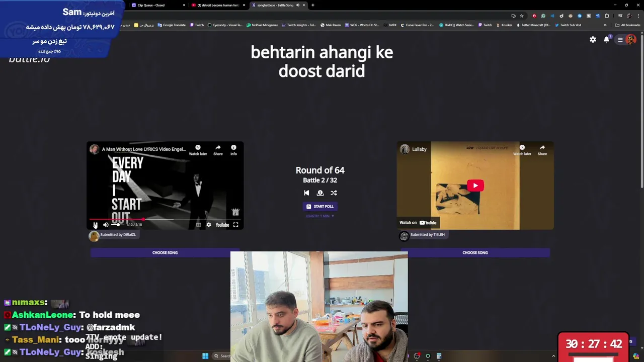Screen dimensions: 644x362
Task: Go back to previous battle
Action: [306, 193]
